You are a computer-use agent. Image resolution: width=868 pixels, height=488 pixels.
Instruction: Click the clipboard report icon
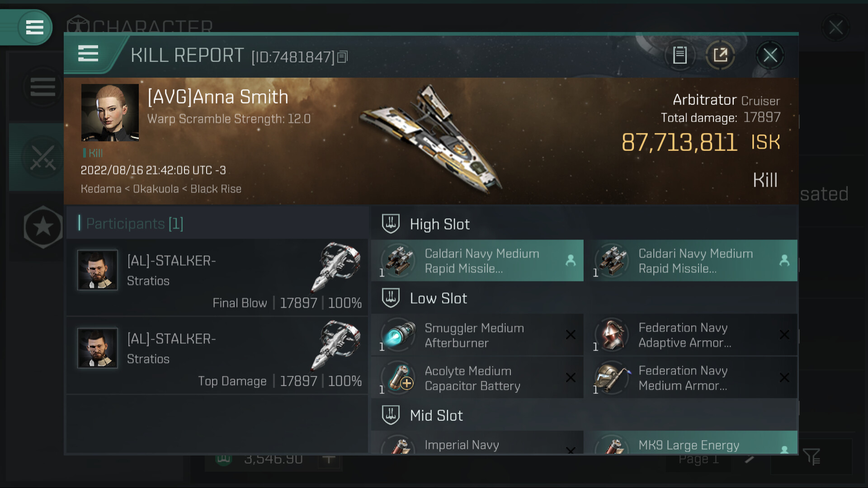pos(679,55)
